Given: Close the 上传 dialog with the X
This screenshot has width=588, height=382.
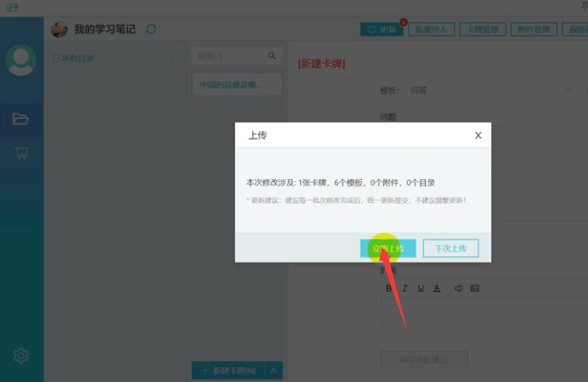Looking at the screenshot, I should 477,135.
